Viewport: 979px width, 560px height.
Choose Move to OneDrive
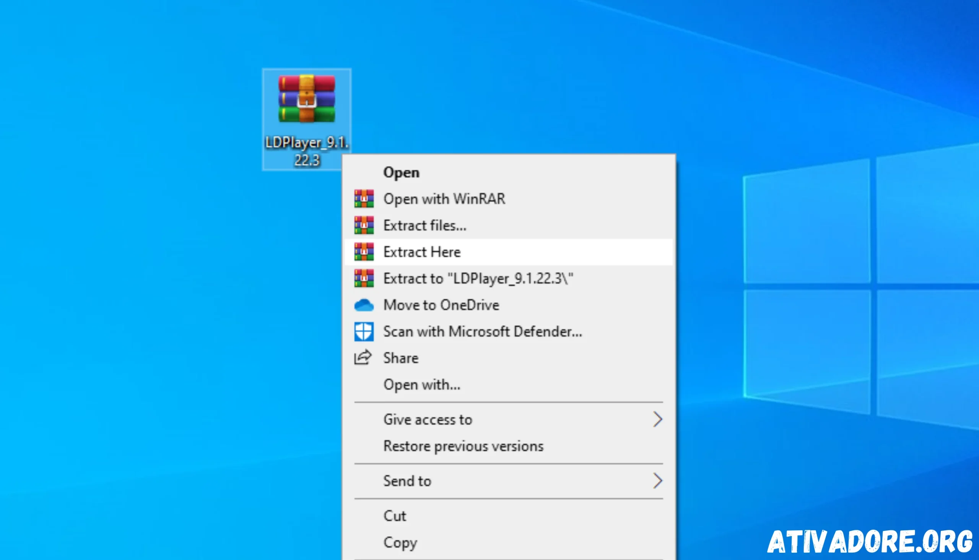509,305
